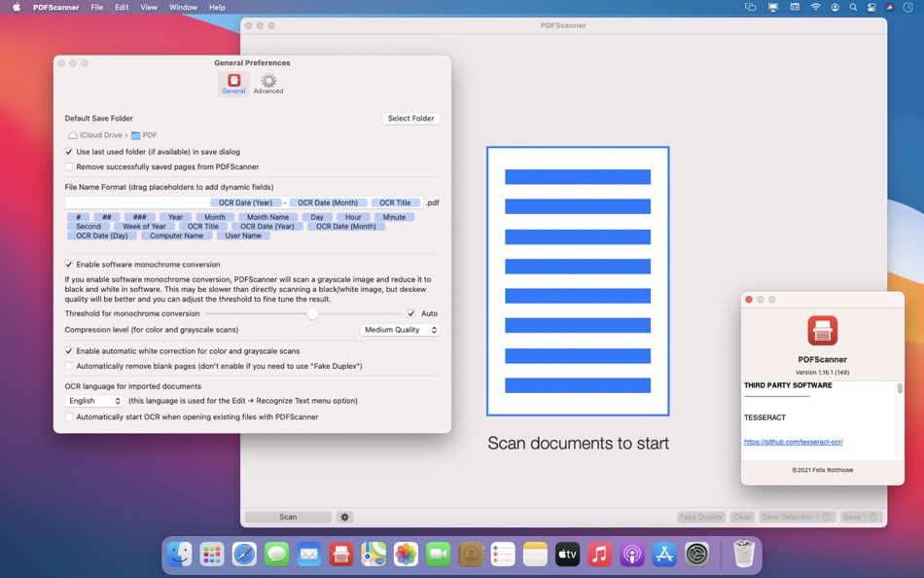The height and width of the screenshot is (578, 924).
Task: Click the Clear button in the PDFScanner window
Action: [x=742, y=518]
